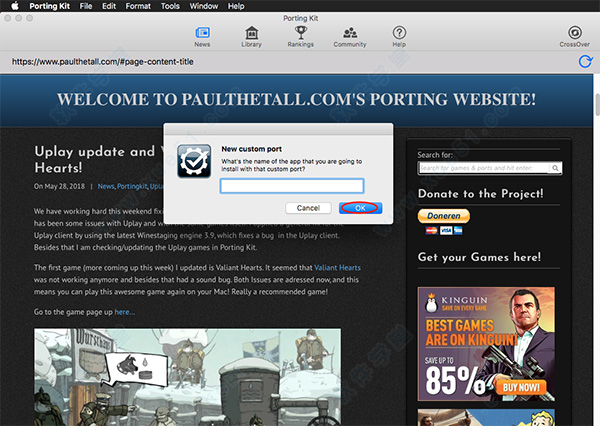Open the CrossOver toolbar icon
The width and height of the screenshot is (600, 426).
(x=574, y=36)
